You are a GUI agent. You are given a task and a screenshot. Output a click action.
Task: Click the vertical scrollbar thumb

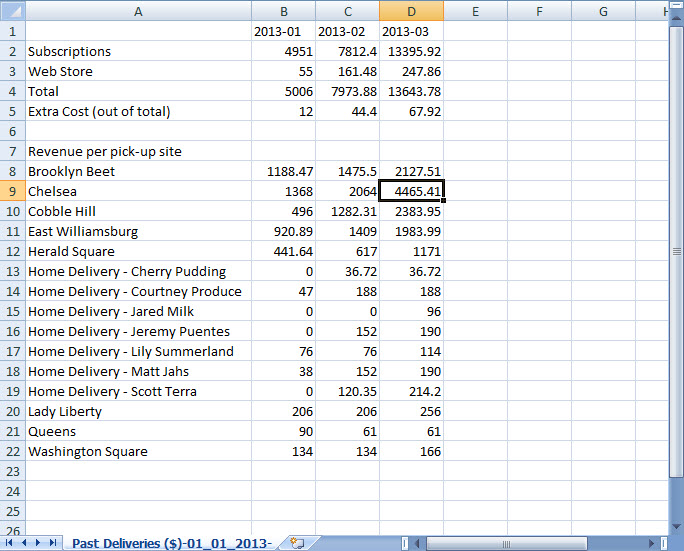(x=677, y=252)
